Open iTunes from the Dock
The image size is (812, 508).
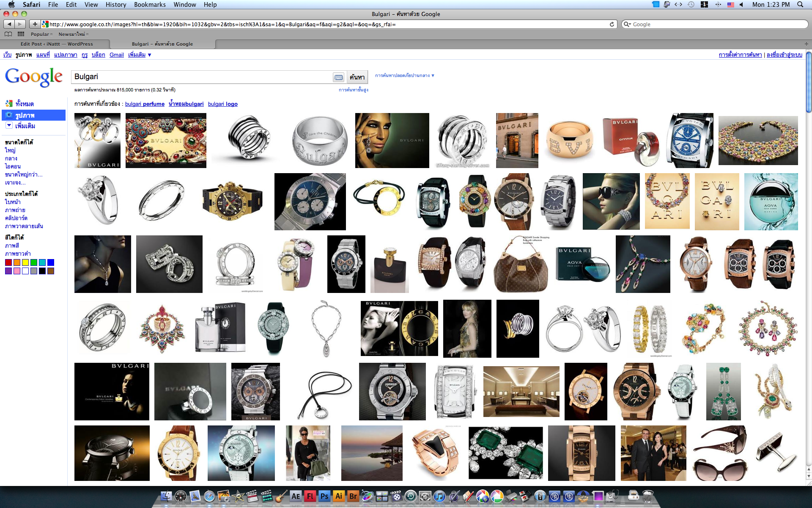coord(439,496)
